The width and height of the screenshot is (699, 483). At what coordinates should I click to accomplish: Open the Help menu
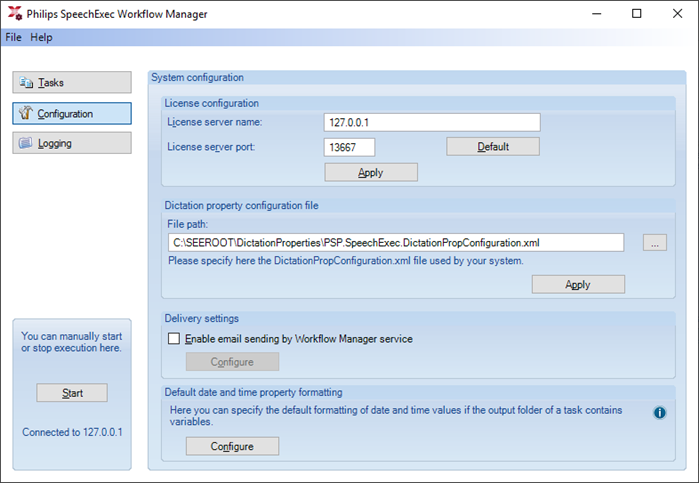pos(41,37)
